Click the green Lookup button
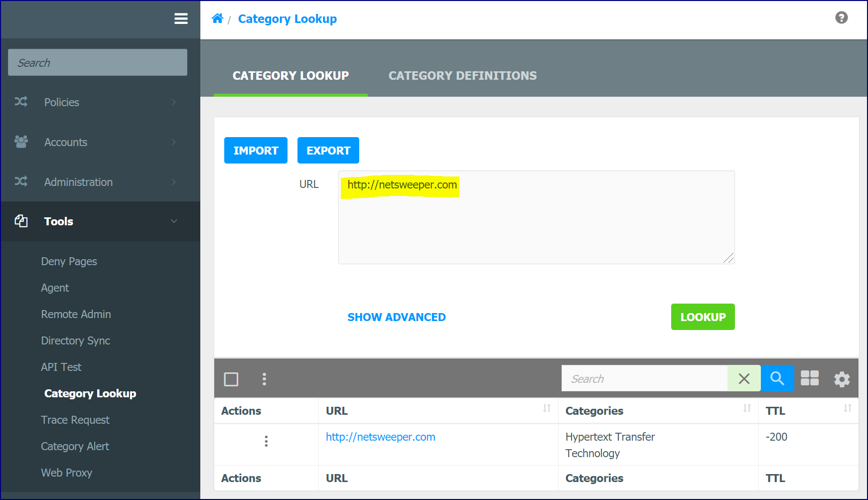Screen dimensions: 868x500 (703, 317)
